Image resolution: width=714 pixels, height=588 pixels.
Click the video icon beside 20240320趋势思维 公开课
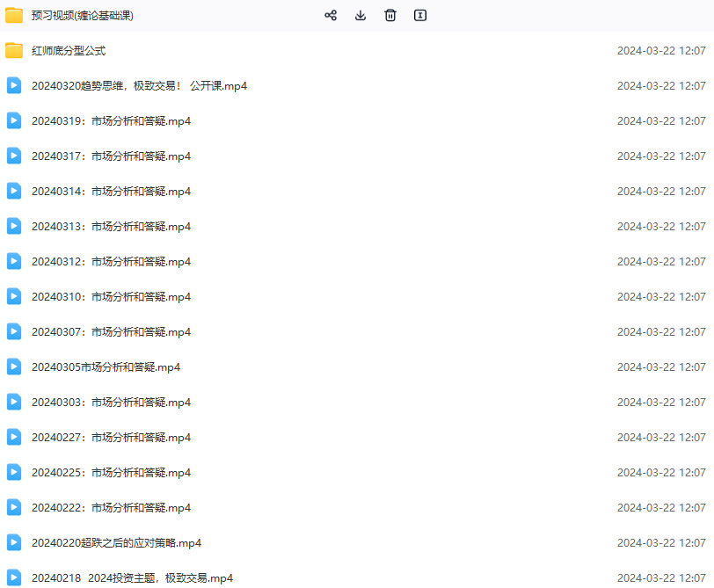coord(13,85)
